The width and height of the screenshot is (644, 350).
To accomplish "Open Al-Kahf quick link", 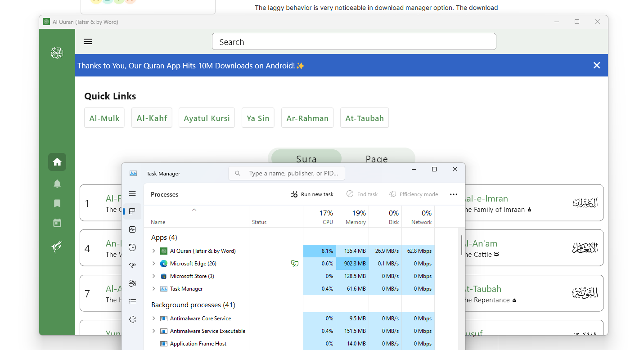I will click(x=152, y=118).
